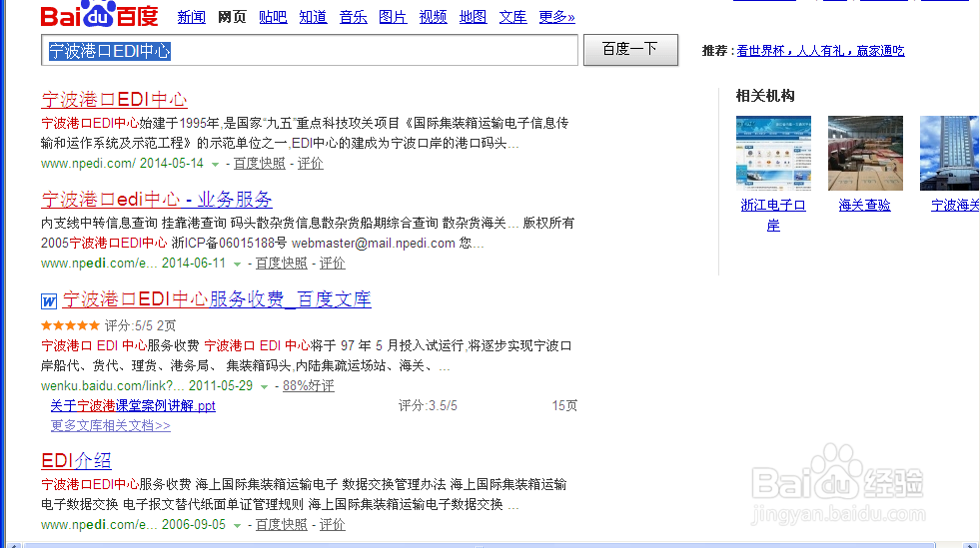
Task: Open the 海关查验 link
Action: (x=865, y=205)
